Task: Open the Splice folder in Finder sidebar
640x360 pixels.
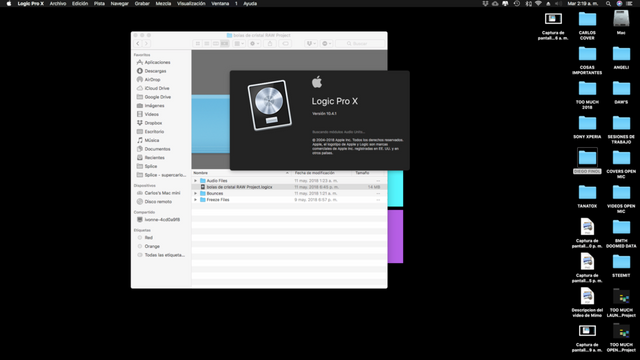Action: (151, 167)
